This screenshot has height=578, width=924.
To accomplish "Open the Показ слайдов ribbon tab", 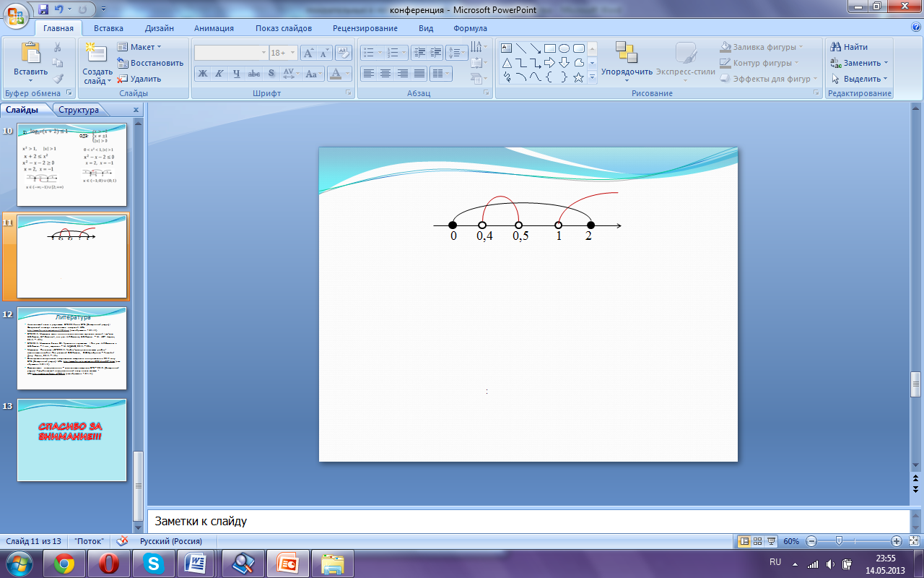I will (284, 28).
